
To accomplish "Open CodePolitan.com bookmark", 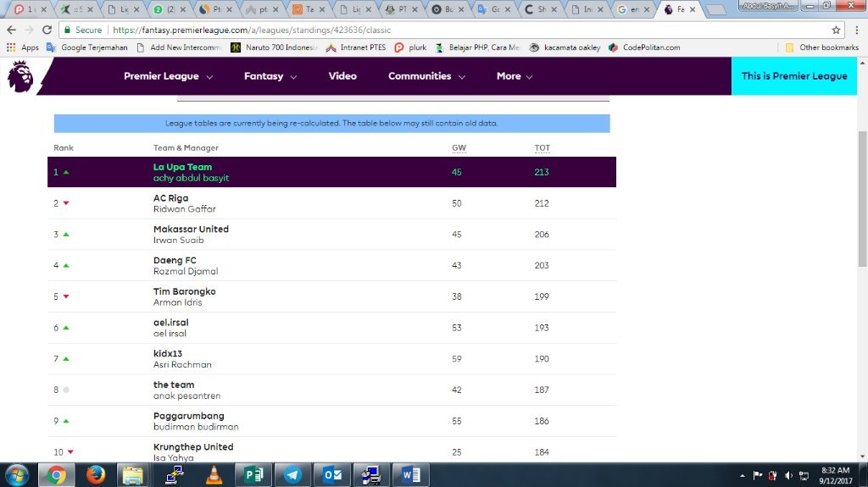I will [644, 47].
